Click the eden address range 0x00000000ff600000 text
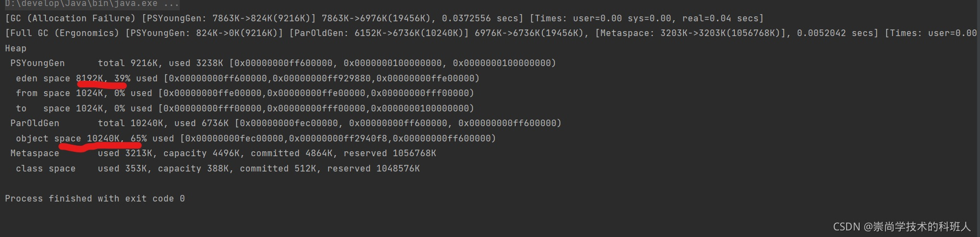980x237 pixels. point(217,79)
